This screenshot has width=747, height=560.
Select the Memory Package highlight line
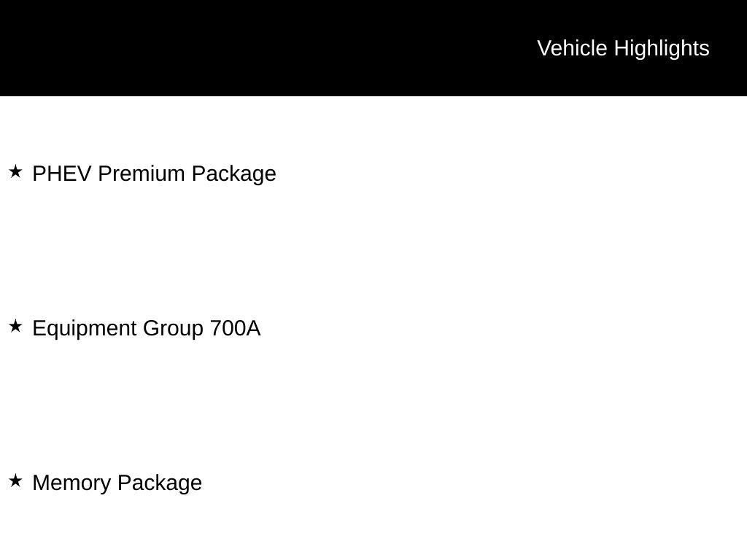tap(117, 483)
